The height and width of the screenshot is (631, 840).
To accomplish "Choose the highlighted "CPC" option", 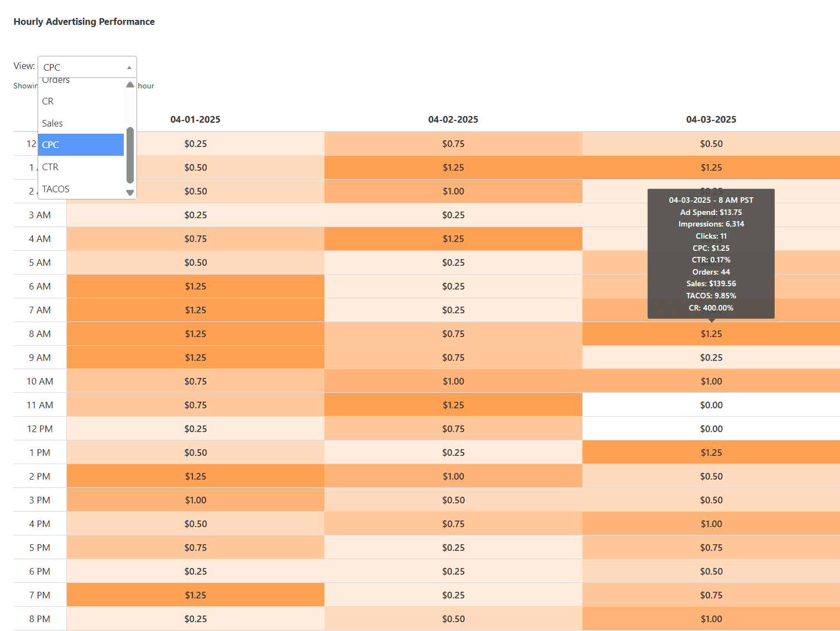I will click(x=50, y=144).
